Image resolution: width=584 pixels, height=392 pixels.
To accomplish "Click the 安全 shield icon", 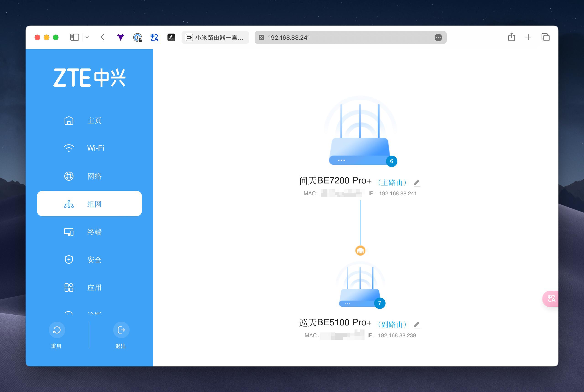I will pyautogui.click(x=69, y=260).
